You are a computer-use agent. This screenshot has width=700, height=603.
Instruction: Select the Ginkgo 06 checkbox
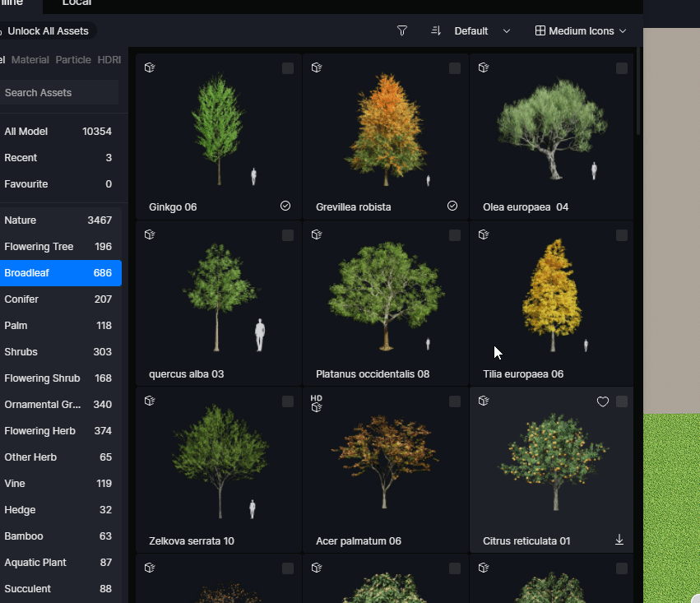point(288,68)
